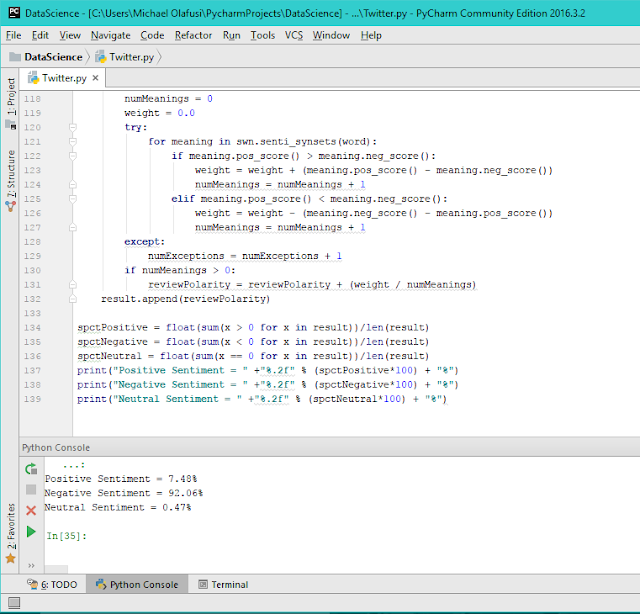Stop the console process (gray square)
Image resolution: width=640 pixels, height=614 pixels.
coord(31,489)
